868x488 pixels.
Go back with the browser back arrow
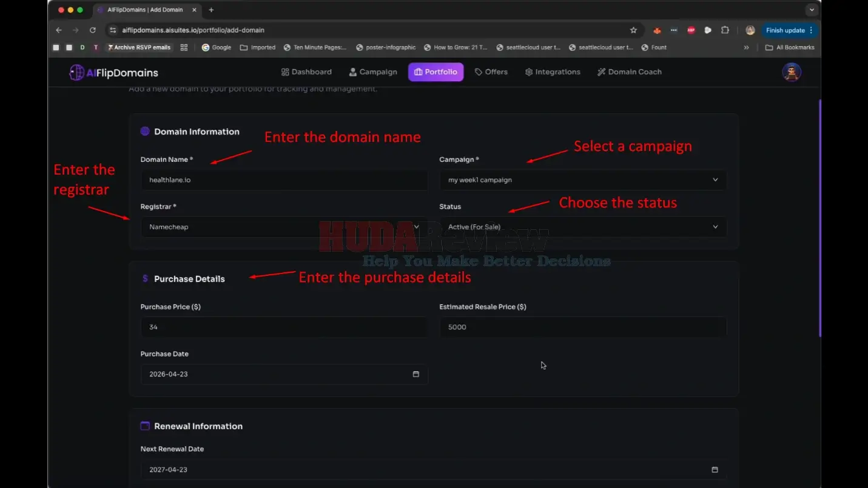[x=59, y=30]
